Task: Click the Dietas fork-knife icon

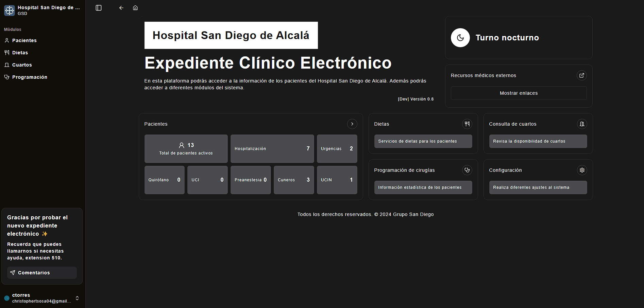Action: (467, 124)
